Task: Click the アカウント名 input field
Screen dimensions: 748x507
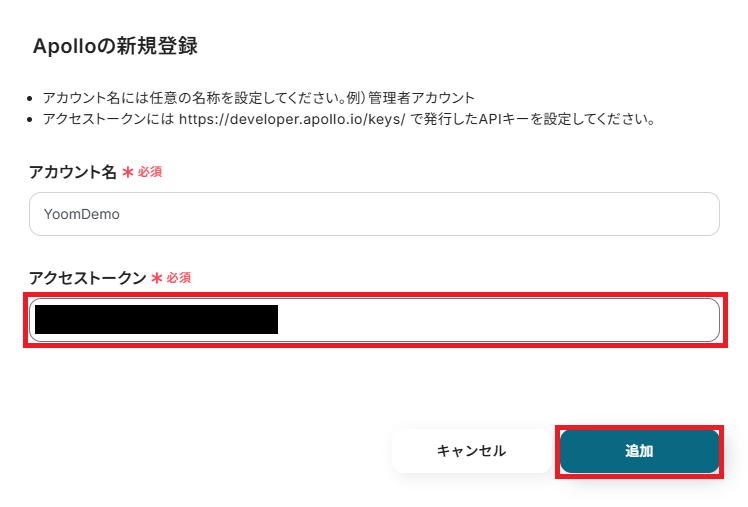Action: 374,214
